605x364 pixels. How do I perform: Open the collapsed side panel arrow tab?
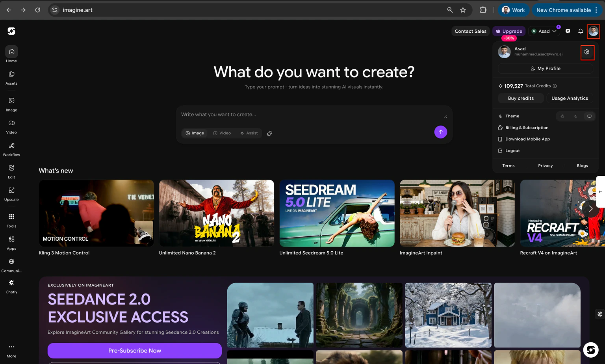600,192
